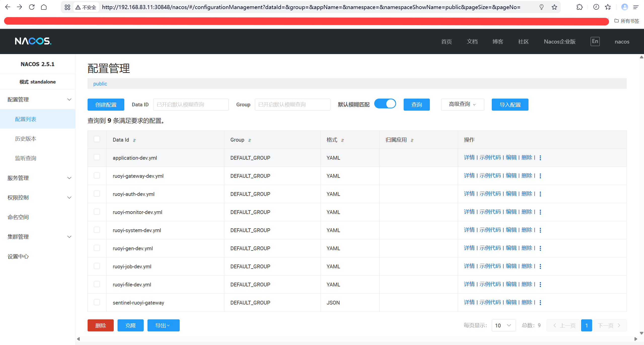The height and width of the screenshot is (345, 644).
Task: Open more actions for ruoyi-job-dev.yml
Action: click(x=540, y=266)
